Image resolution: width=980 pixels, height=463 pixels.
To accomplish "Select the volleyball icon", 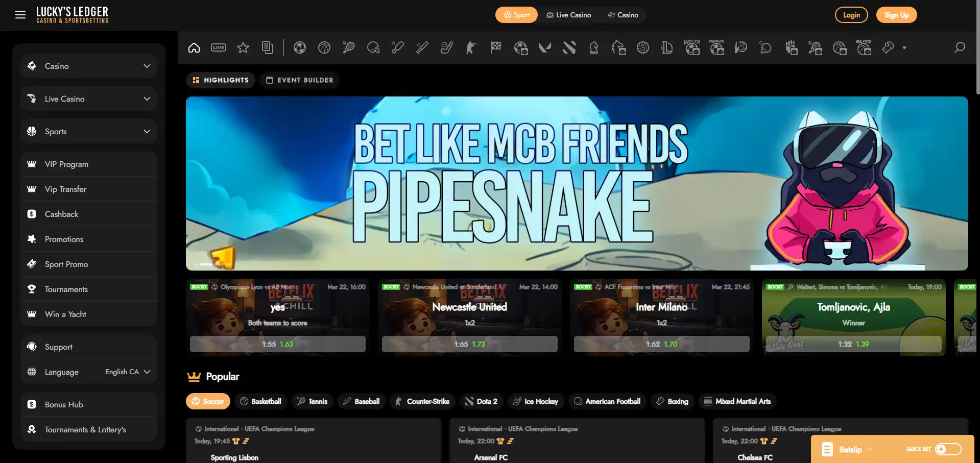I will coord(643,47).
